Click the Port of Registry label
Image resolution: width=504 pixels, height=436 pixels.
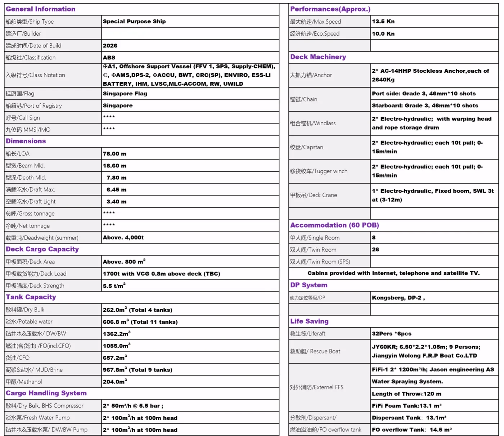(x=34, y=106)
